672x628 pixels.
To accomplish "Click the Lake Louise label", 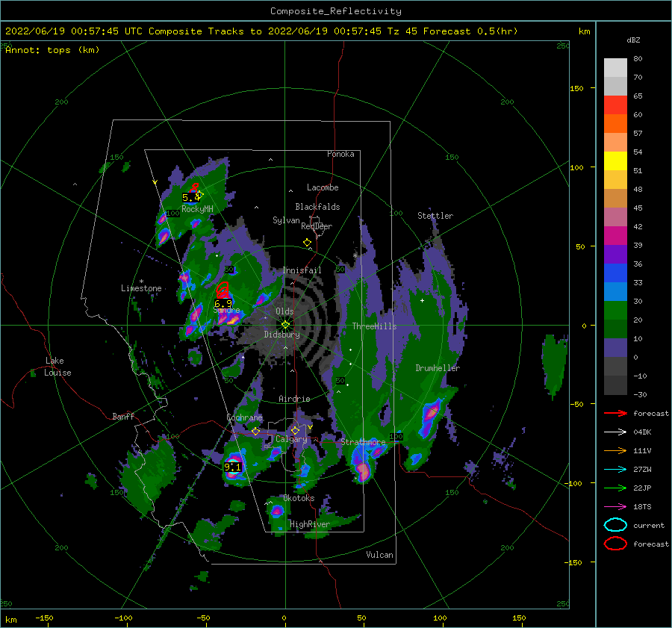I will 57,367.
